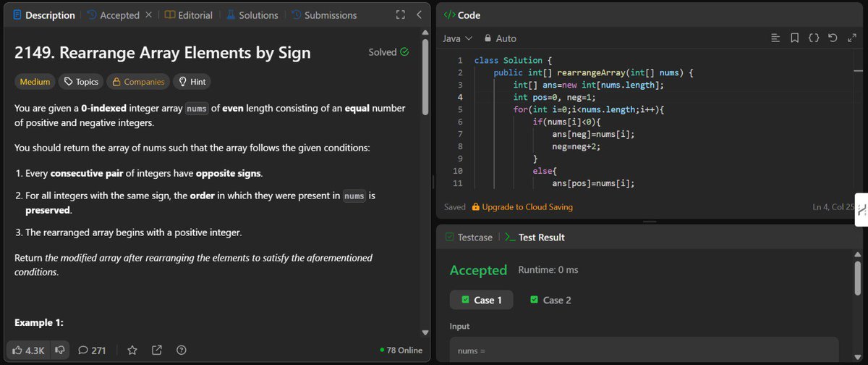Image resolution: width=868 pixels, height=365 pixels.
Task: Add problem to favorites with star icon
Action: point(132,350)
